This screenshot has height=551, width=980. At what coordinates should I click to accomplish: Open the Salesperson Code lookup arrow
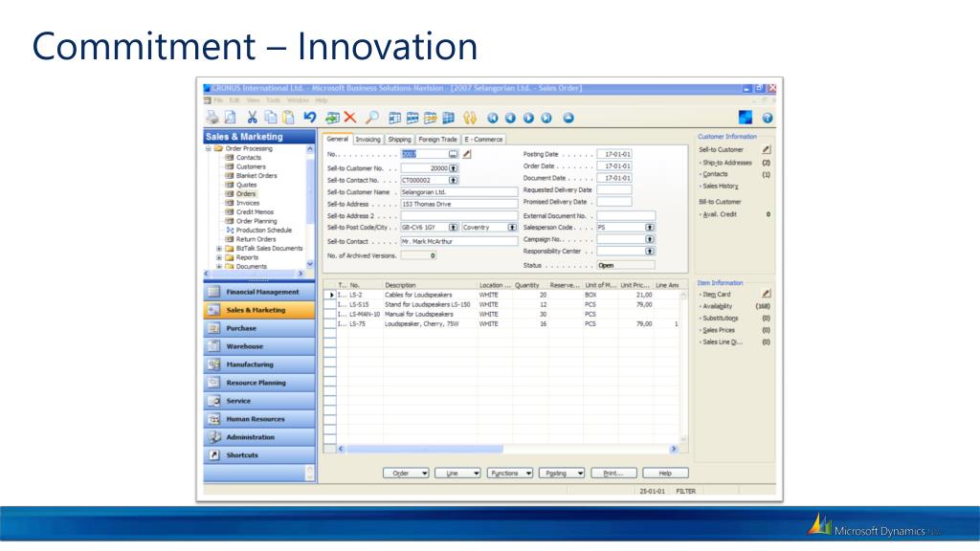coord(650,228)
